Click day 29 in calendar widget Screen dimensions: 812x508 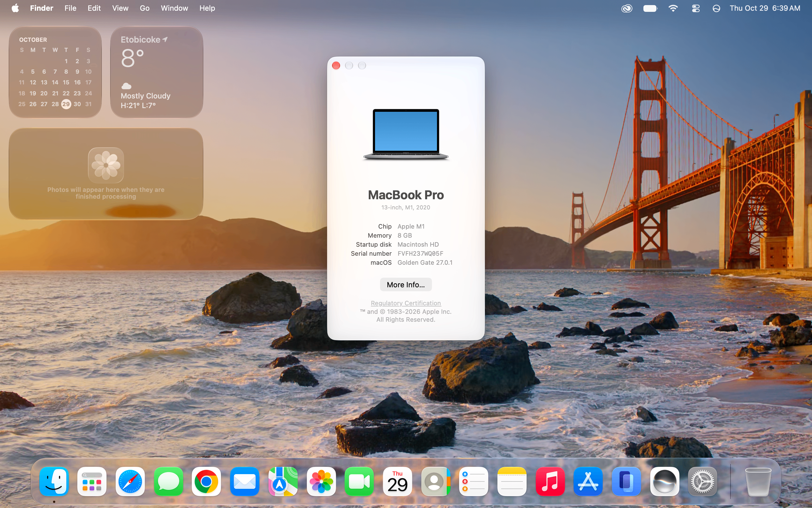click(66, 104)
